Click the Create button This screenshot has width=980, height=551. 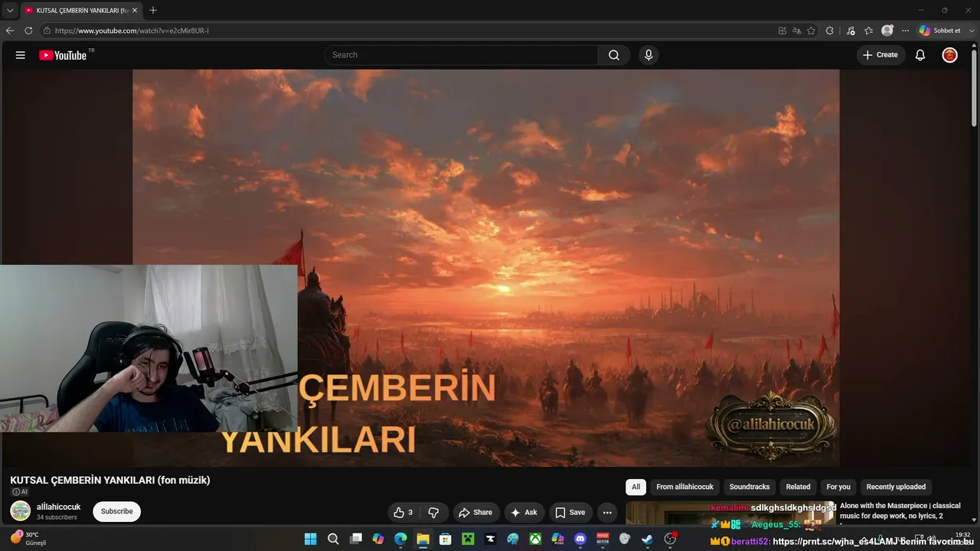[x=880, y=55]
